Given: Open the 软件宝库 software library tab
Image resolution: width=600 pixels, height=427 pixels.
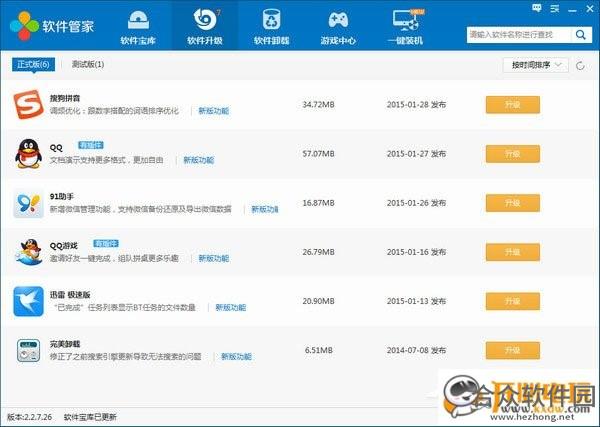Looking at the screenshot, I should tap(138, 27).
